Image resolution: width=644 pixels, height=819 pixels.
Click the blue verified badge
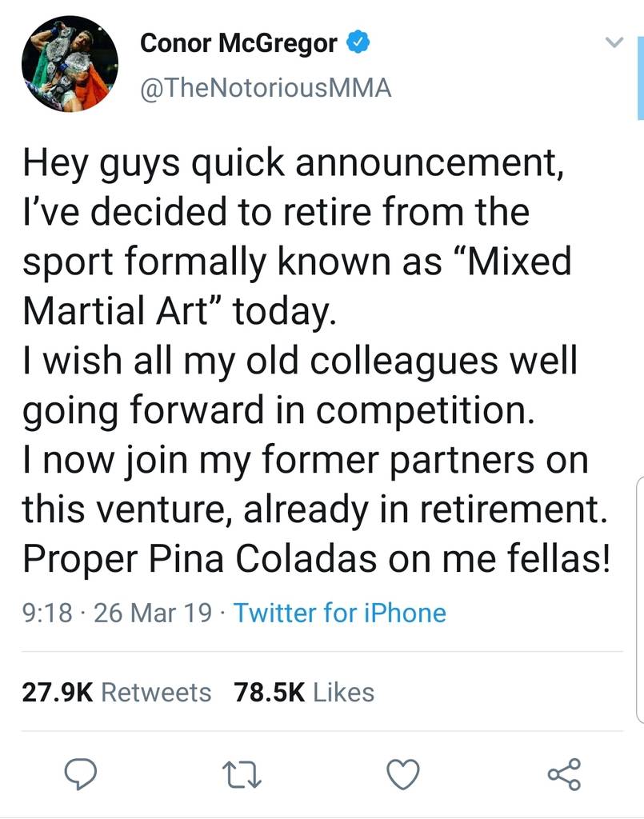pos(358,42)
